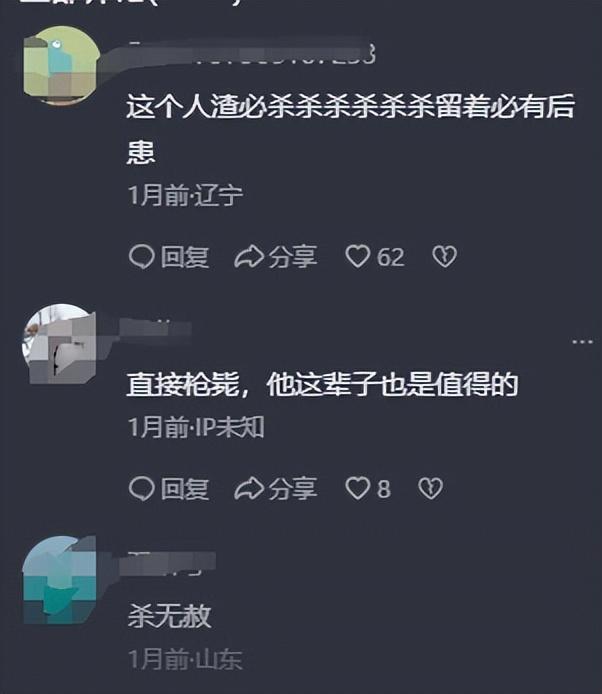Click 分享 label under first comment
602x694 pixels.
click(x=293, y=257)
